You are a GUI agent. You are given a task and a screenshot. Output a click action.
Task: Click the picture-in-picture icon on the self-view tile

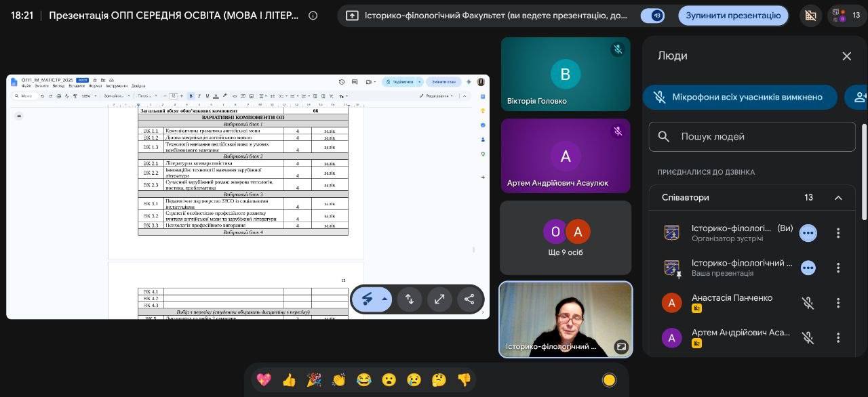621,347
